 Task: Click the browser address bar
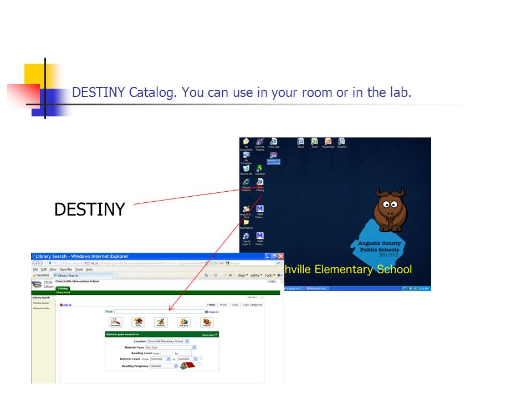coord(127,263)
